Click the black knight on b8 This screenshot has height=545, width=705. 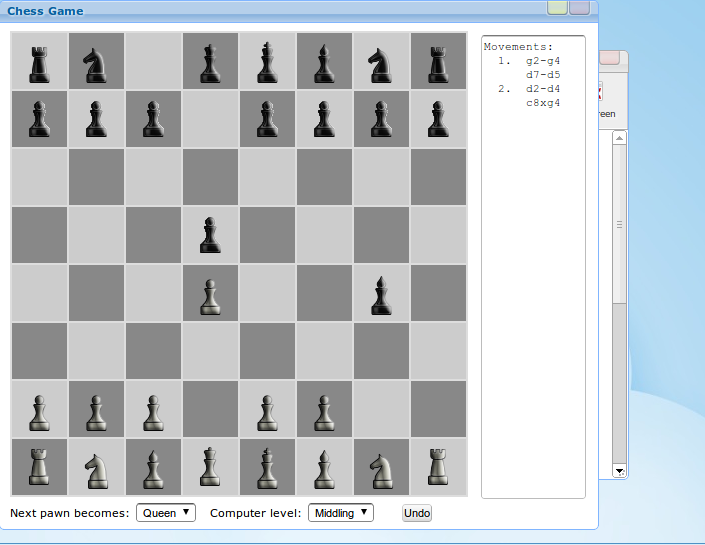click(96, 62)
